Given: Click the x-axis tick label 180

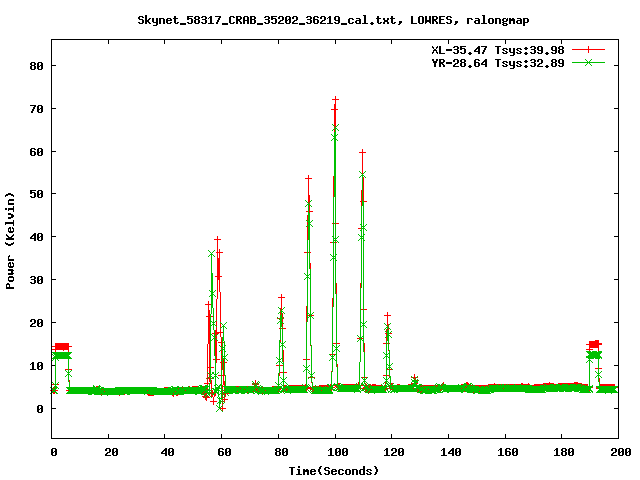Looking at the screenshot, I should [564, 452].
